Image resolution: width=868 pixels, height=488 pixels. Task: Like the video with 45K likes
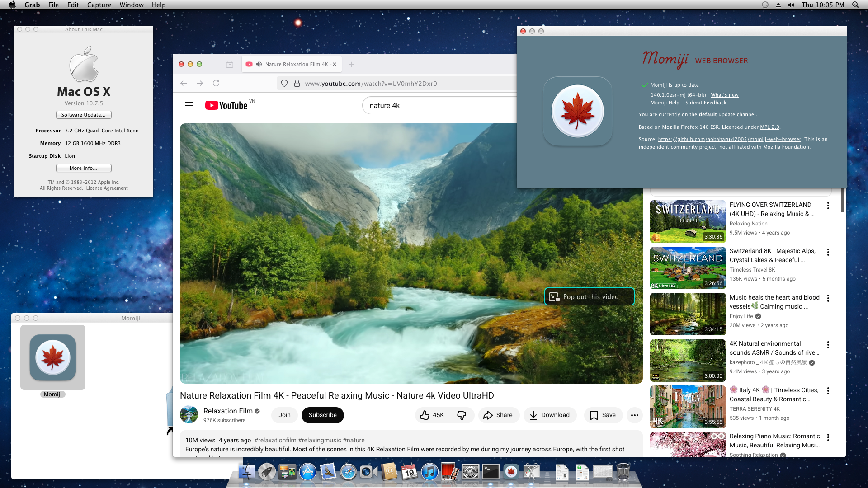tap(432, 415)
